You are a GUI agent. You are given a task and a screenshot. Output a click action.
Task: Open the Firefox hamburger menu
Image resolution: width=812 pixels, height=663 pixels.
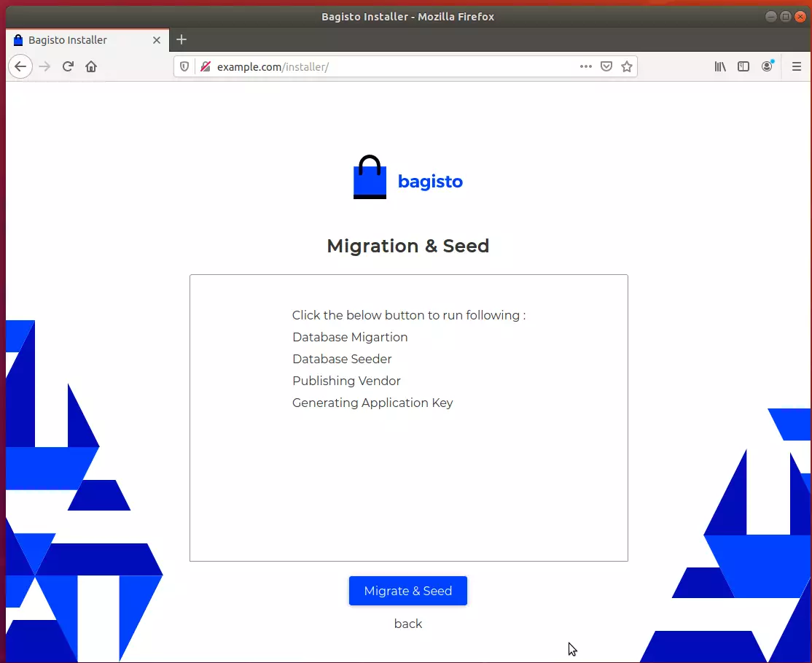pos(797,66)
